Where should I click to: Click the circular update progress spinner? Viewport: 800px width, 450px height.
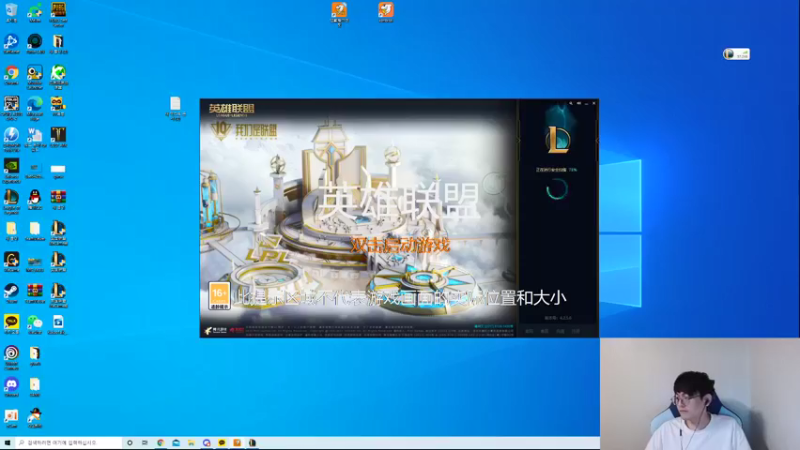tap(557, 189)
